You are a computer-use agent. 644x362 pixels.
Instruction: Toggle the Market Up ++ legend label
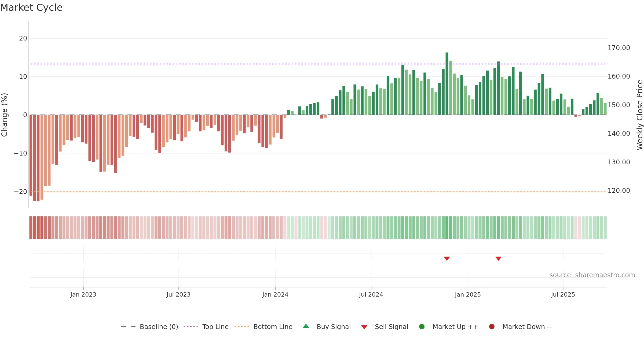(x=455, y=327)
